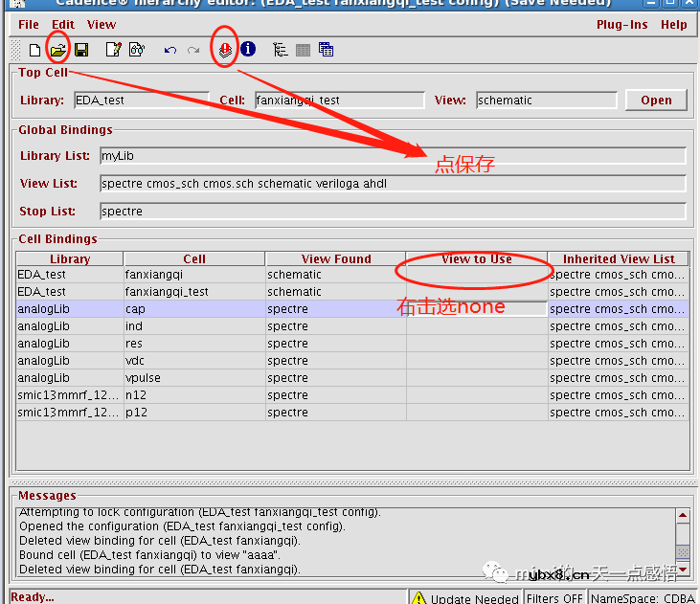Click the Filters OFF status indicator
Screen dimensions: 700x604
pyautogui.click(x=554, y=598)
